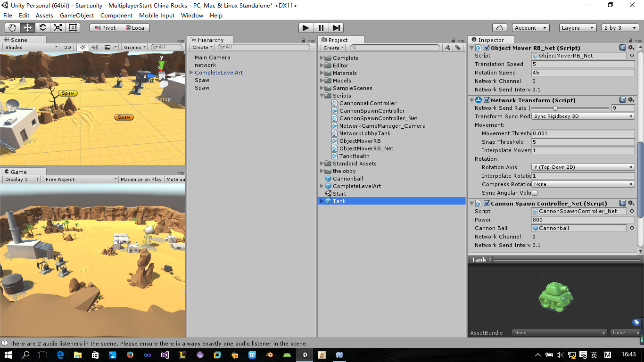Click the Pause button
644x362 pixels.
tap(321, 28)
